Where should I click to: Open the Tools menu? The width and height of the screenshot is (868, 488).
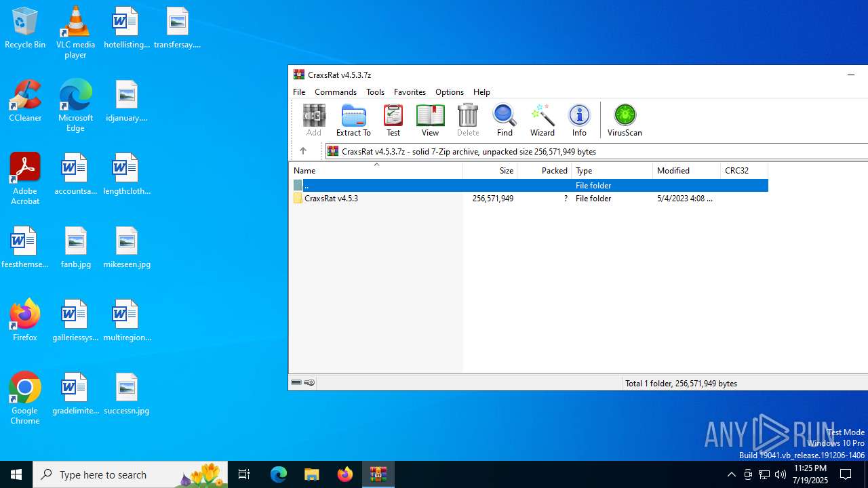click(375, 91)
